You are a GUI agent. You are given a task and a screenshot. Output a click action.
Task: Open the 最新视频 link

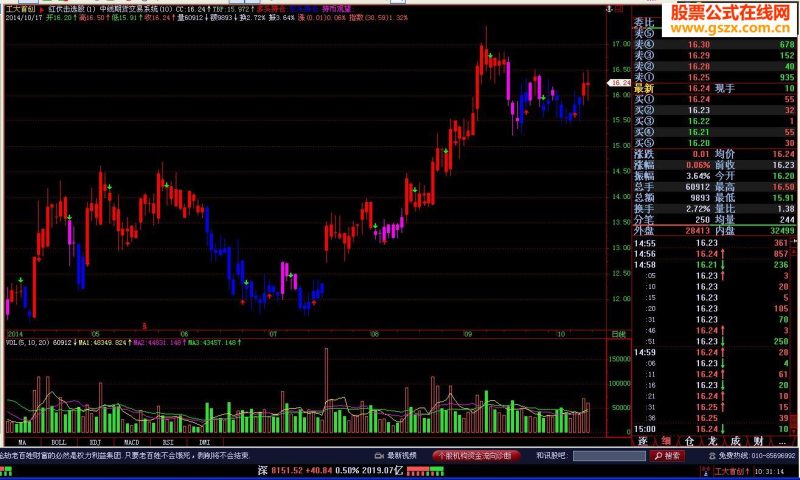click(x=402, y=456)
